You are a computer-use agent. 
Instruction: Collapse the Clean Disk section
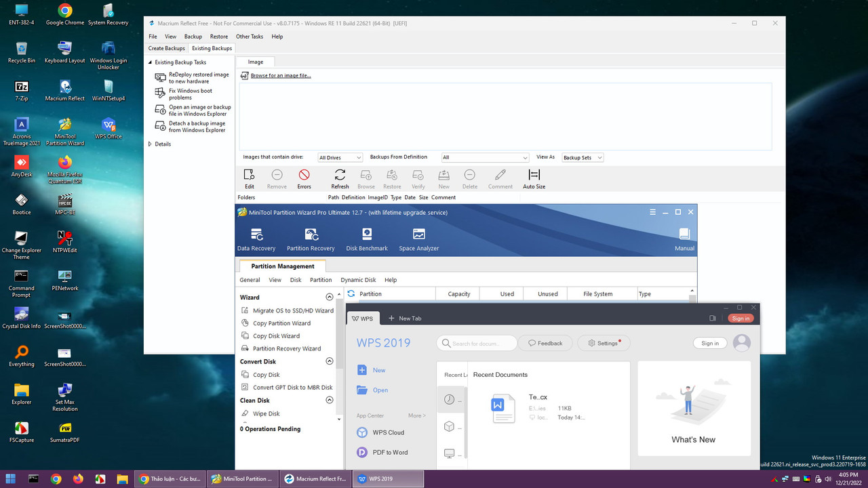(329, 400)
